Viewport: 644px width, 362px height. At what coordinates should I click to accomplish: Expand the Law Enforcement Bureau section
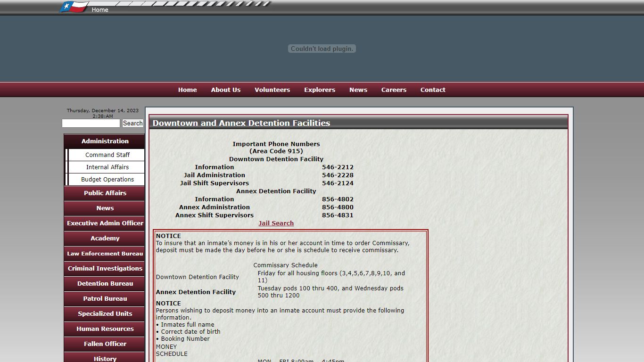[x=105, y=254]
